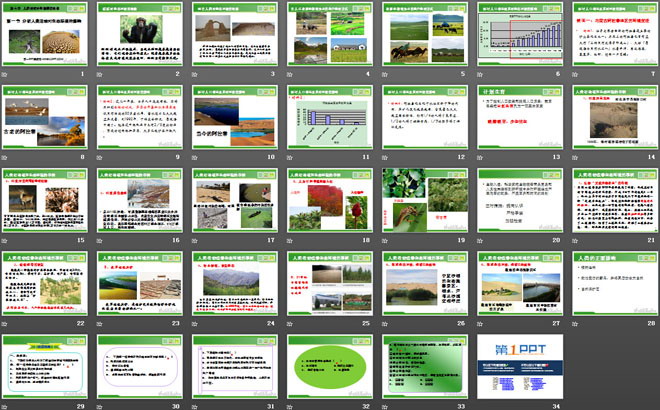Click the animation star icon below slide 17
The height and width of the screenshot is (410, 660).
tap(195, 241)
